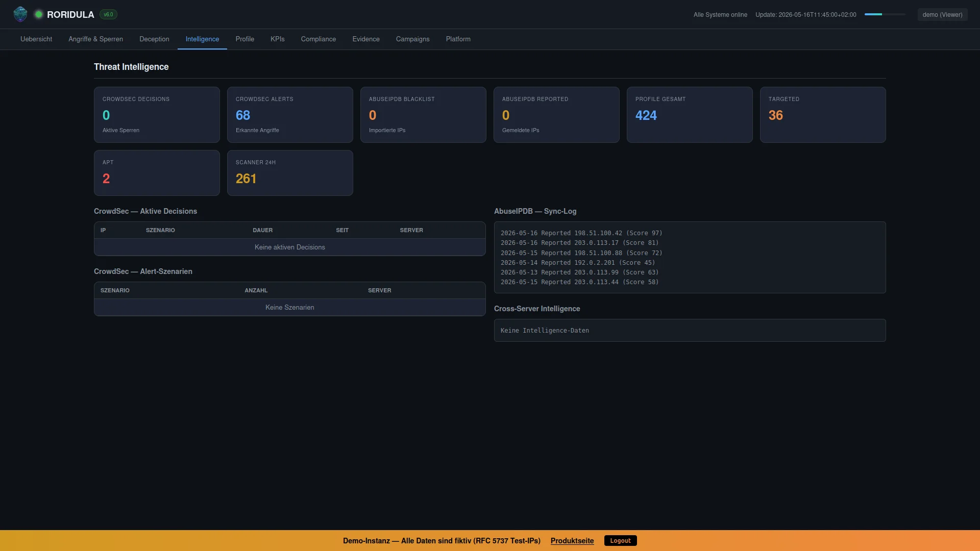Click log entry for 198.51.100.88
The height and width of the screenshot is (551, 980).
click(581, 253)
